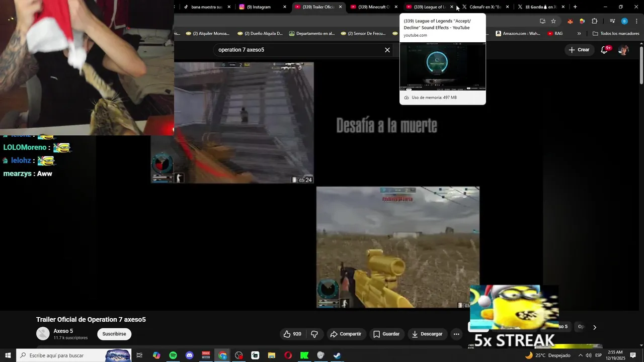Open the ESP language indicator
The image size is (644, 362).
pos(598,355)
